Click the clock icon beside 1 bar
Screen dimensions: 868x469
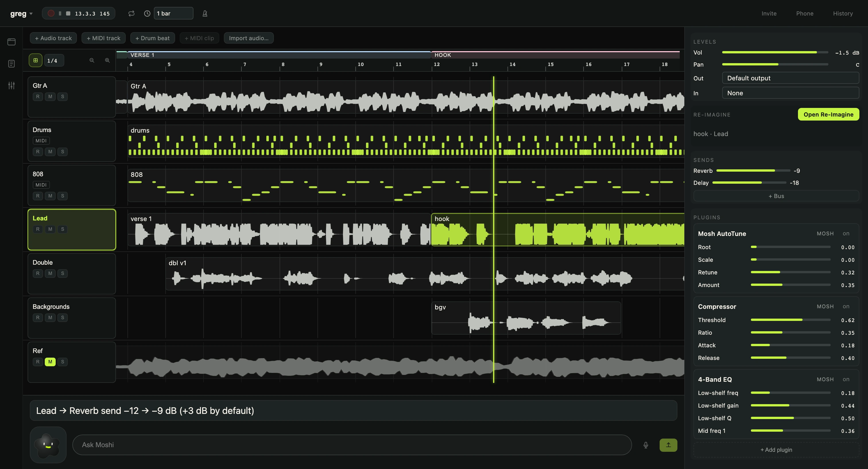point(147,13)
